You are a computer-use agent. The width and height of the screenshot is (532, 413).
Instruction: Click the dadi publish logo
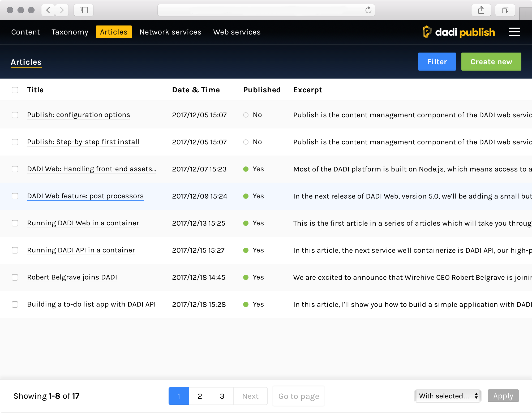click(x=459, y=32)
